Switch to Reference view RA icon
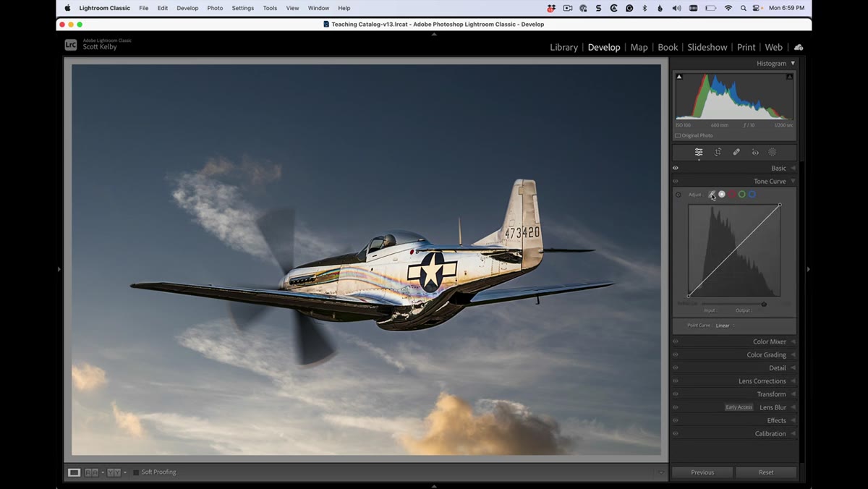 pyautogui.click(x=92, y=472)
